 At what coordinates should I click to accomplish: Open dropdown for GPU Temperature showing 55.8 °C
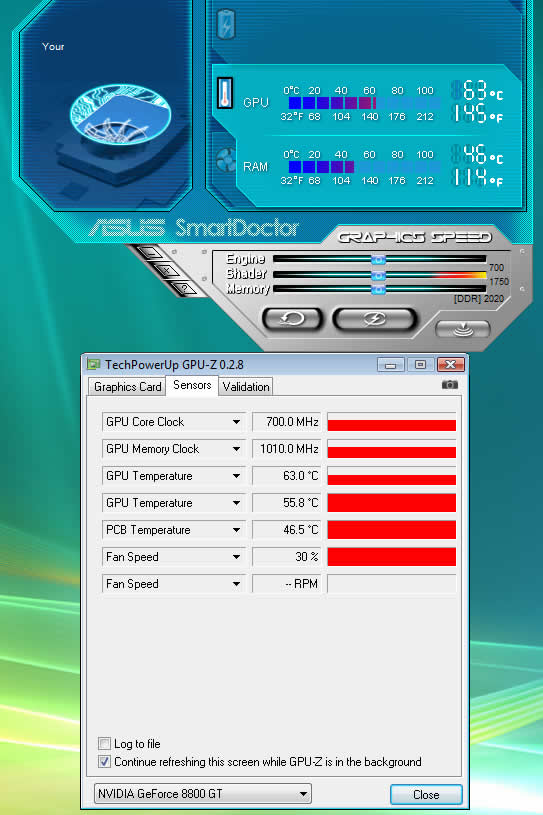tap(236, 503)
